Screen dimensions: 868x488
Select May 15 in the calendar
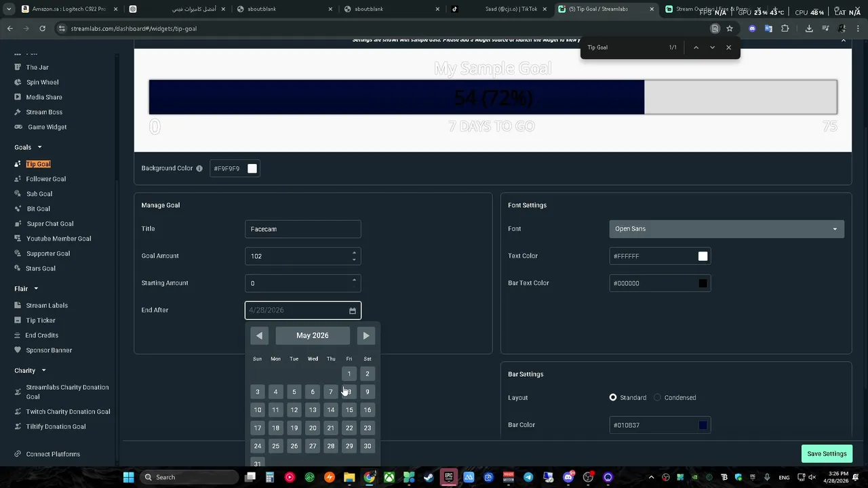coord(349,410)
